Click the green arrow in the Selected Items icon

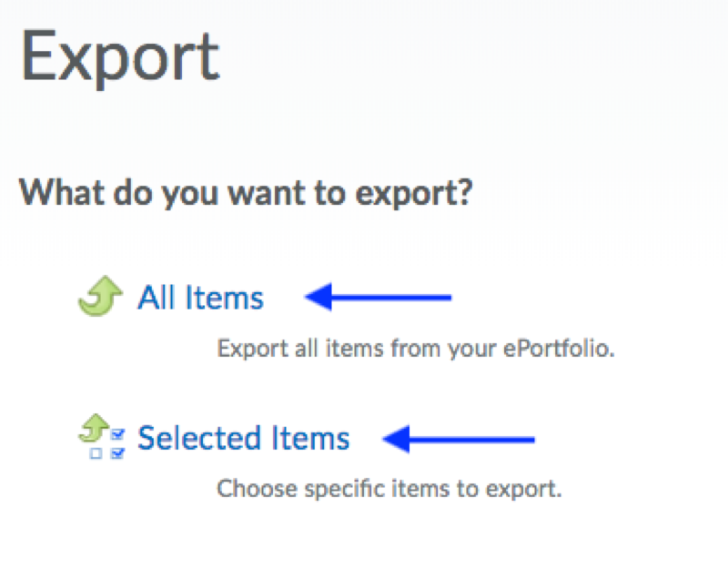tap(92, 424)
